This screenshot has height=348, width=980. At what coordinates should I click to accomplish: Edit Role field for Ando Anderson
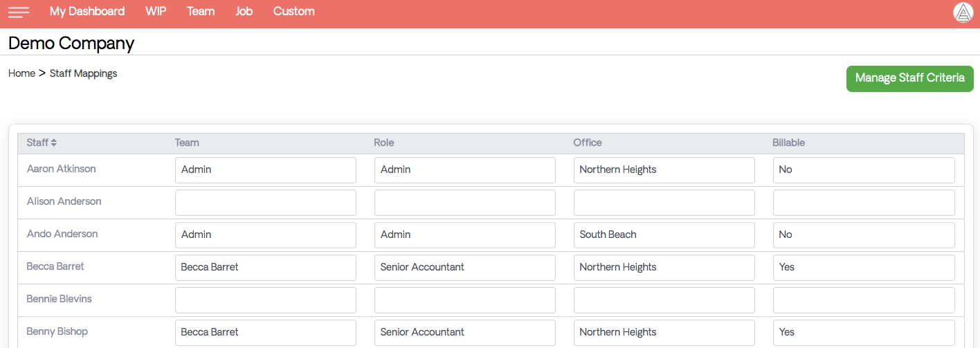tap(465, 235)
